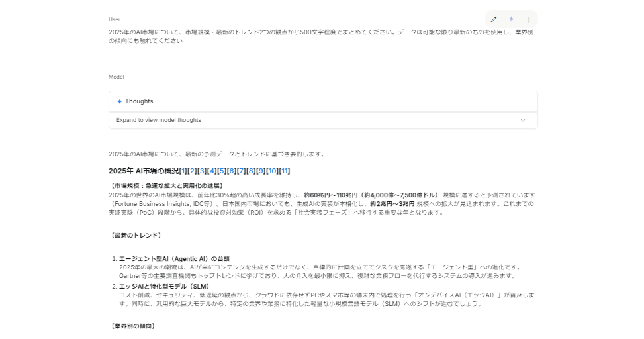Visit source citation [6]
Viewport: 644px width, 339px height.
click(232, 171)
